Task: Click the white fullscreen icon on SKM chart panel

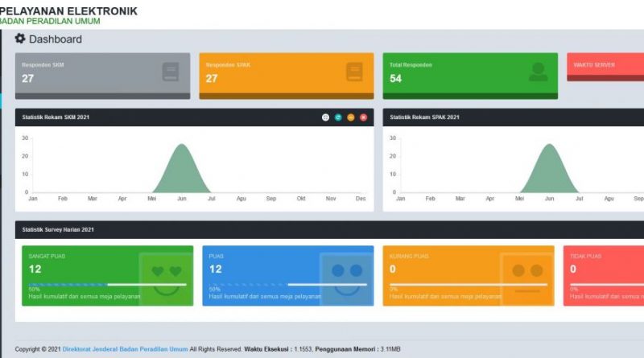Action: (325, 117)
